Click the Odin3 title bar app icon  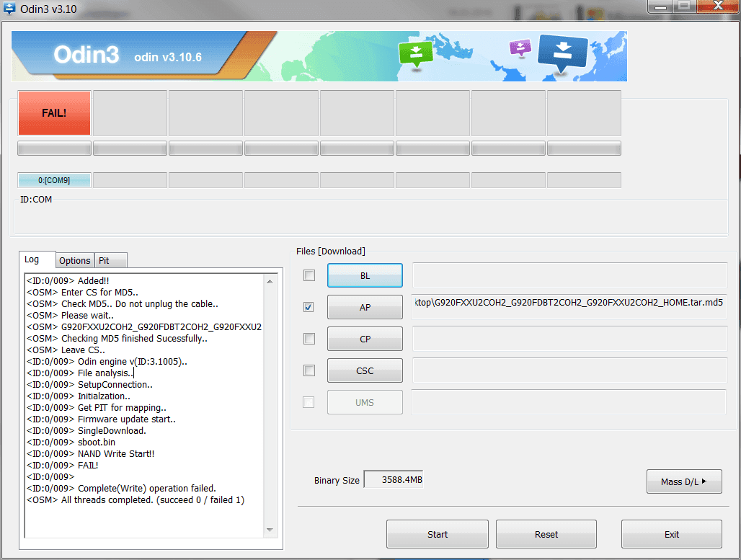pos(9,9)
